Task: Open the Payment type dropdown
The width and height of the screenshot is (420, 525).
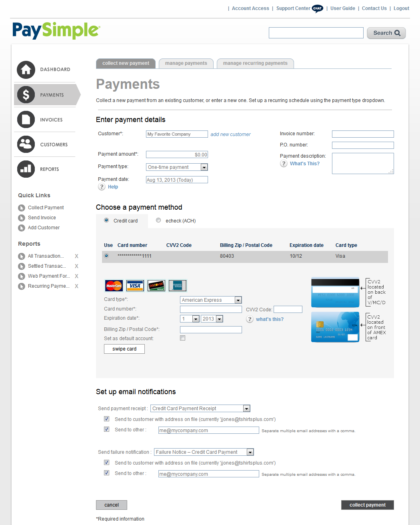Action: 204,167
